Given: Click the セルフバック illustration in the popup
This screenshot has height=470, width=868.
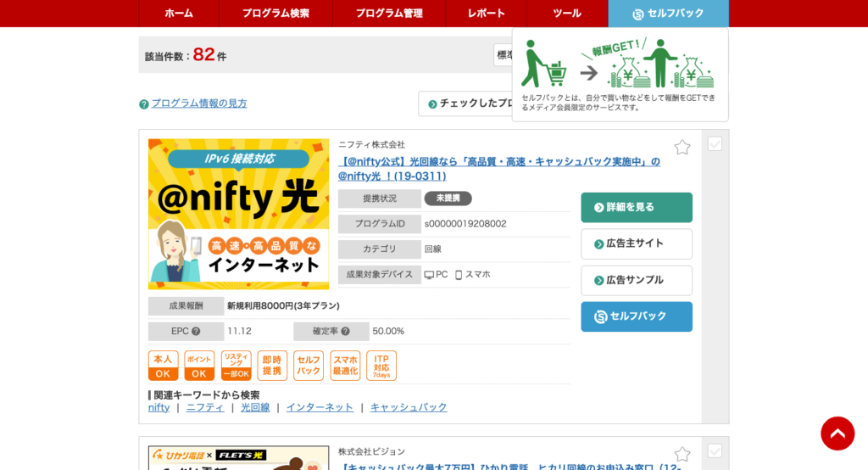Looking at the screenshot, I should (618, 63).
